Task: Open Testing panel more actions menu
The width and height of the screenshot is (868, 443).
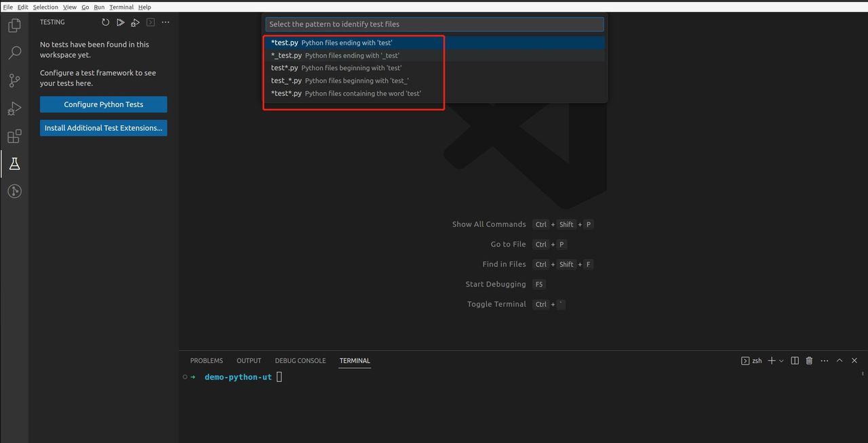Action: click(x=165, y=22)
